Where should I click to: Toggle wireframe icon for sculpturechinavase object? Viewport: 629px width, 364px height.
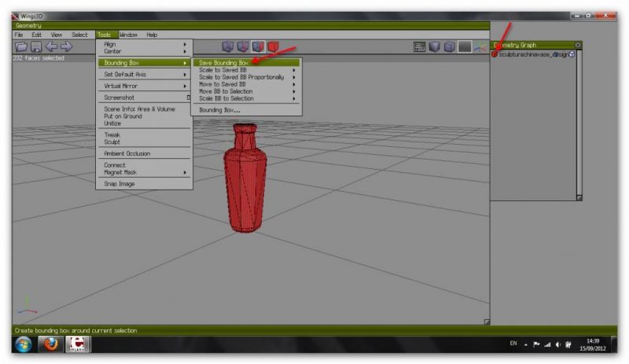(x=572, y=54)
